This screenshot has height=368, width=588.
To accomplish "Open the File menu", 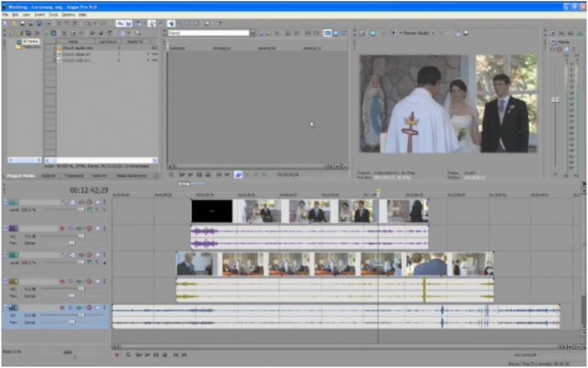I will click(x=6, y=15).
